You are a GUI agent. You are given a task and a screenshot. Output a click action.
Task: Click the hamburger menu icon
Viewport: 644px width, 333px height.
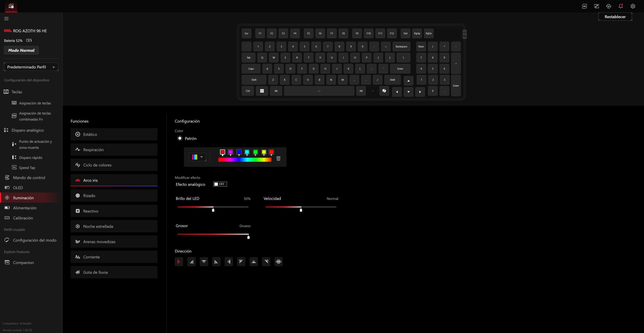(6, 19)
